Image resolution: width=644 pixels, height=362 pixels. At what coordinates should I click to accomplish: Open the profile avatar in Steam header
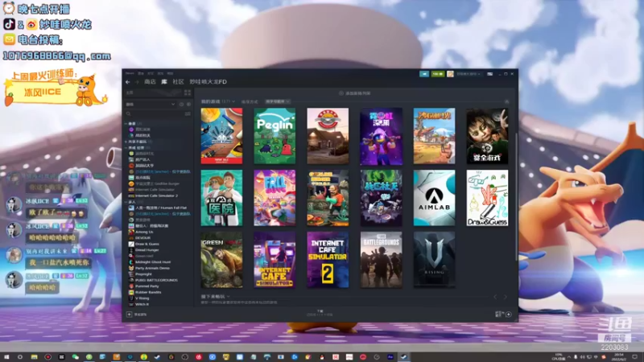click(x=450, y=74)
